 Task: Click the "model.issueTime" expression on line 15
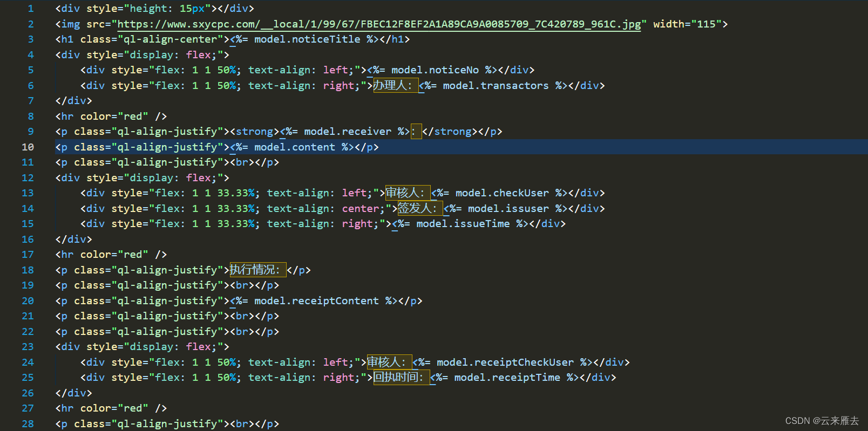pyautogui.click(x=463, y=224)
